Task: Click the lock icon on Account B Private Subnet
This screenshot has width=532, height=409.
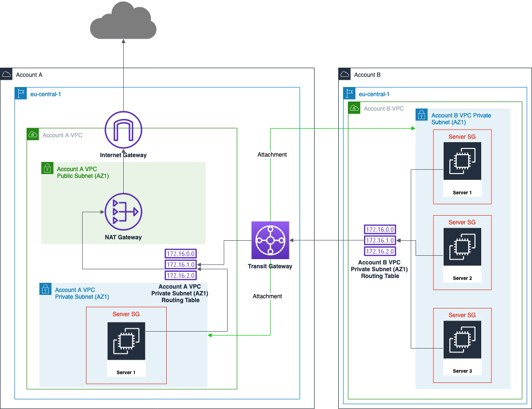Action: pos(421,115)
